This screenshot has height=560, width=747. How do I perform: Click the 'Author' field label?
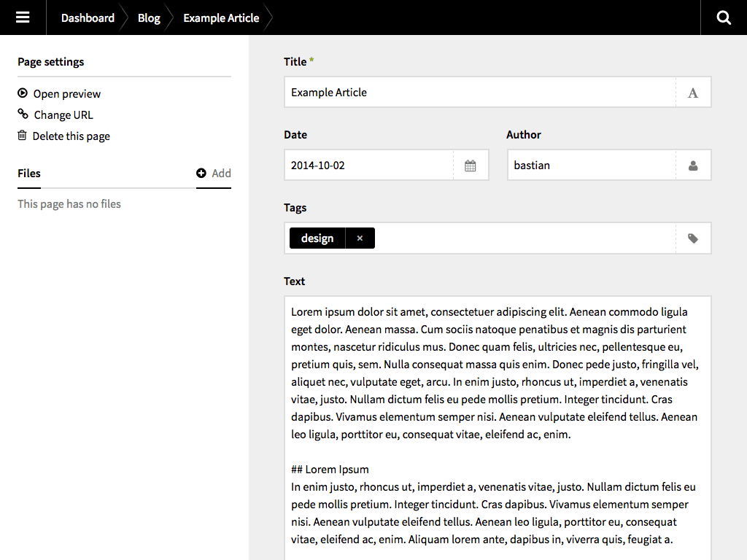pyautogui.click(x=524, y=135)
